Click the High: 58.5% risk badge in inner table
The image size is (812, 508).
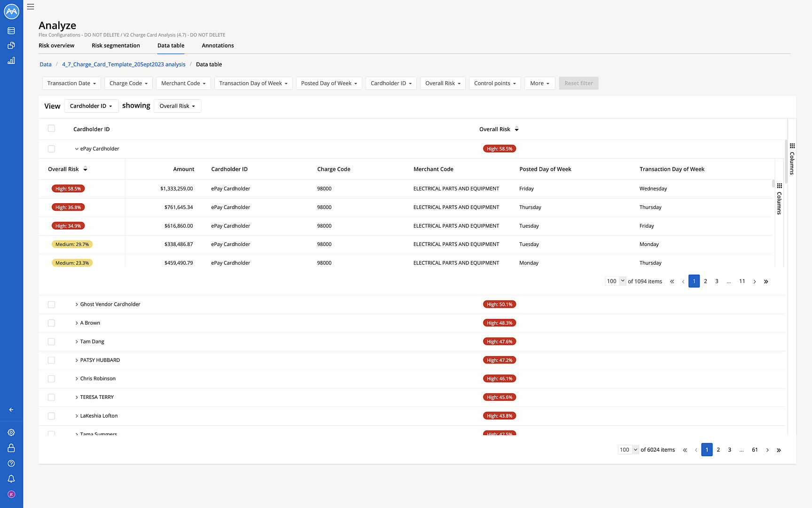pyautogui.click(x=68, y=189)
